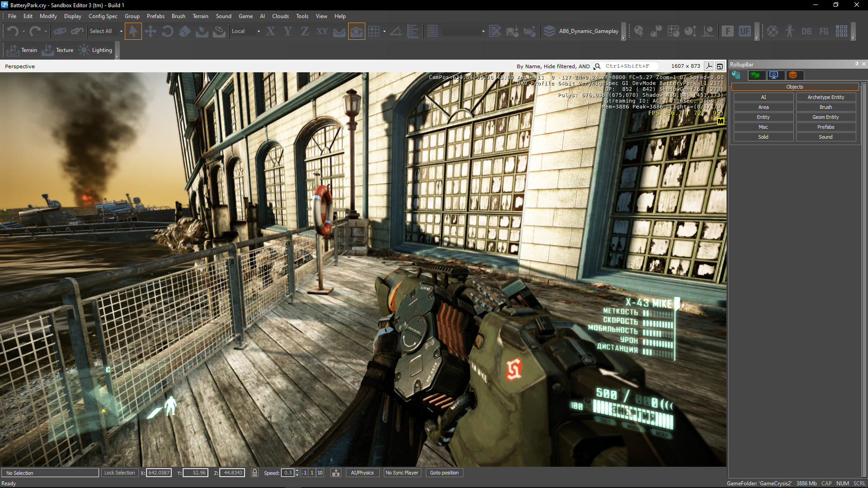The height and width of the screenshot is (488, 868).
Task: Toggle Lock Selection in the status bar
Action: 119,473
